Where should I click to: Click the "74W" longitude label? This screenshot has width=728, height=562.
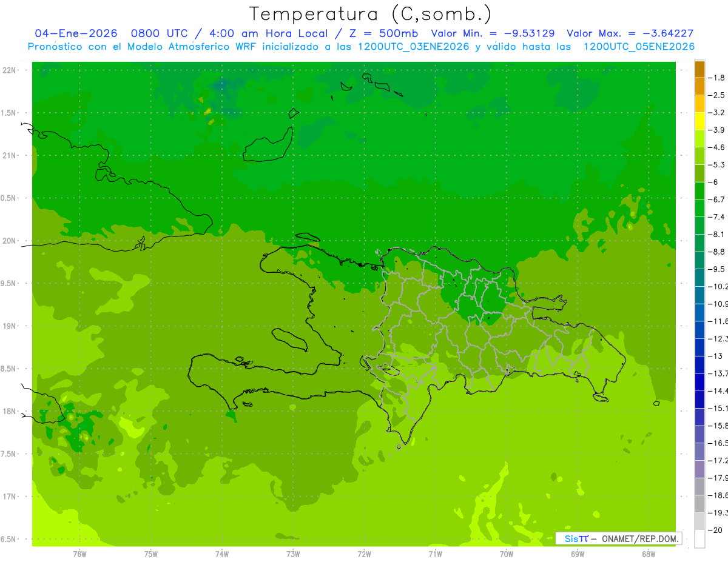pyautogui.click(x=221, y=554)
